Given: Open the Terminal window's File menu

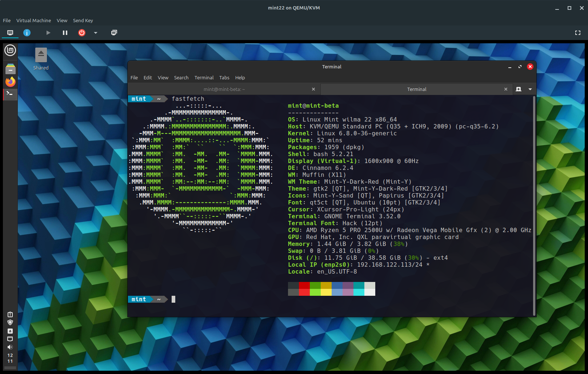Looking at the screenshot, I should click(134, 77).
